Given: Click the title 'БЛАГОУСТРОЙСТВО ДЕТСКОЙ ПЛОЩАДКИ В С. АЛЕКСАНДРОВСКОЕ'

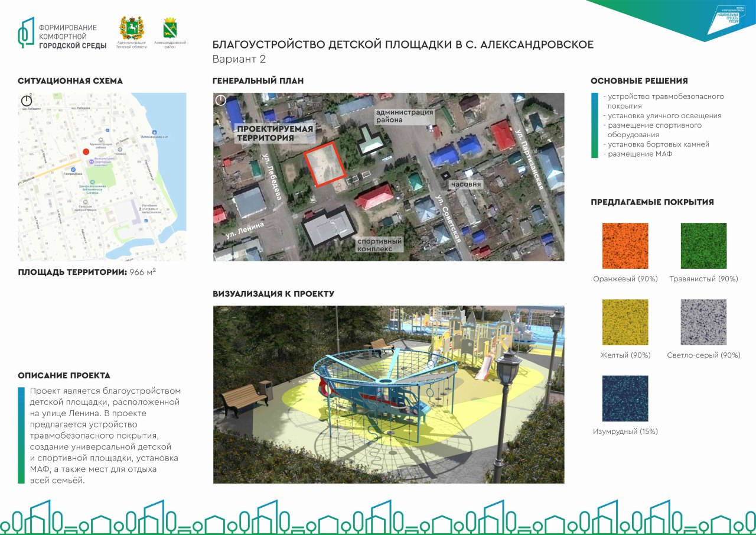Looking at the screenshot, I should [x=403, y=44].
